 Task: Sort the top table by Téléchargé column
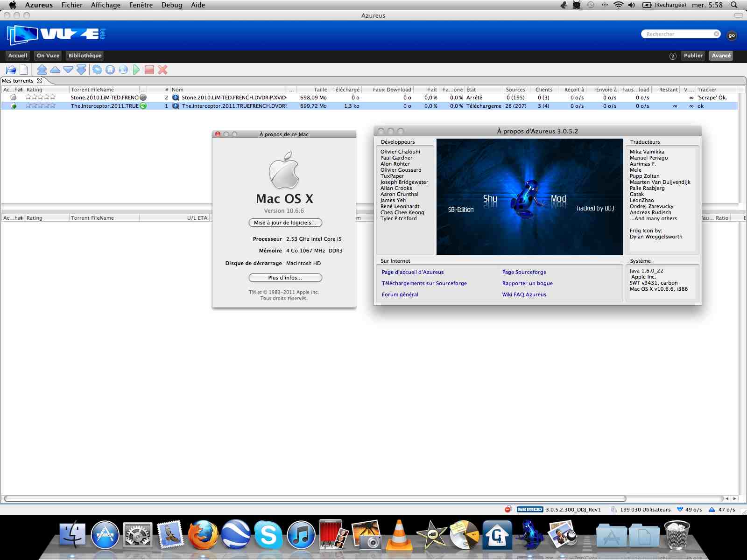click(345, 90)
